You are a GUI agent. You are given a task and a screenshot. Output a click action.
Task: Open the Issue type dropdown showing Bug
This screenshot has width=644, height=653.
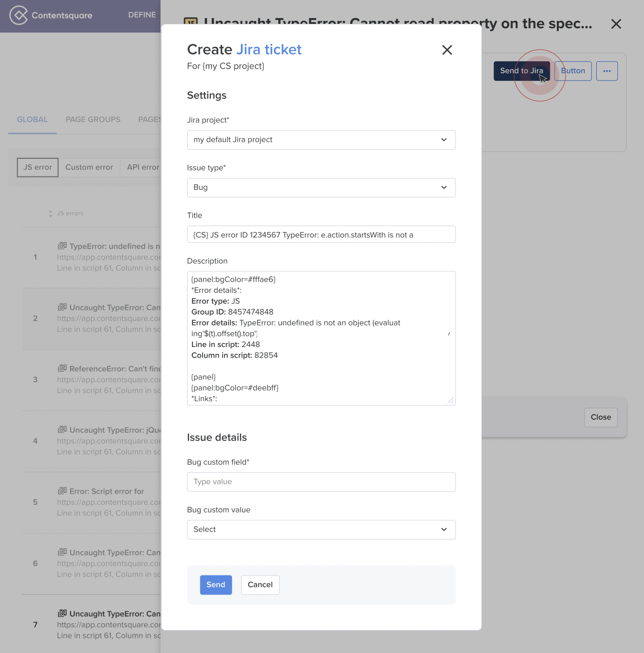tap(321, 188)
